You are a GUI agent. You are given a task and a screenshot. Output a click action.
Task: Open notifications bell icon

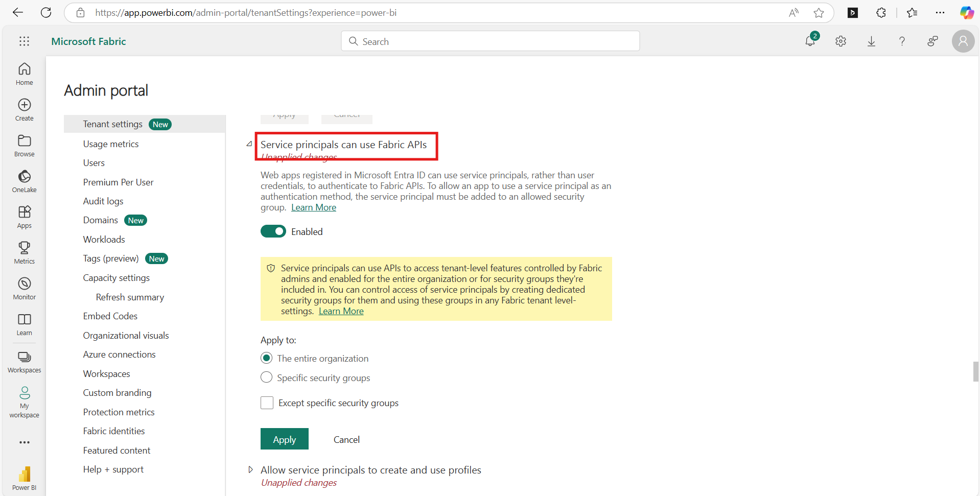[810, 41]
